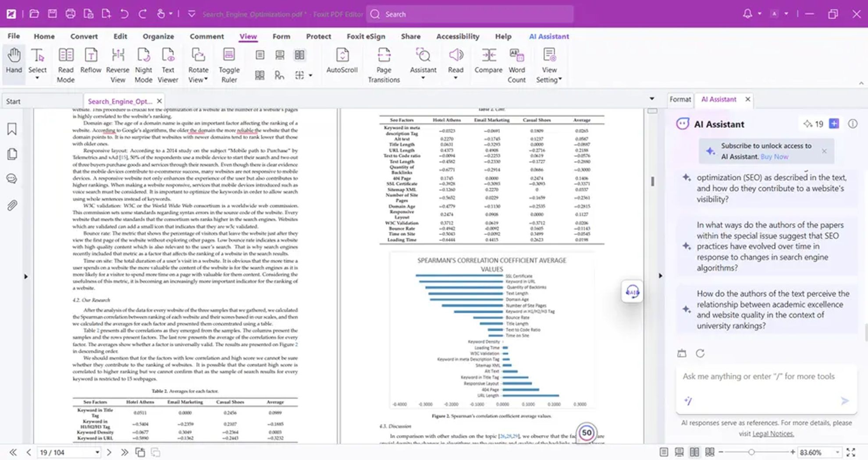Image resolution: width=868 pixels, height=460 pixels.
Task: Start a new AI chat with the plus button
Action: pos(834,124)
